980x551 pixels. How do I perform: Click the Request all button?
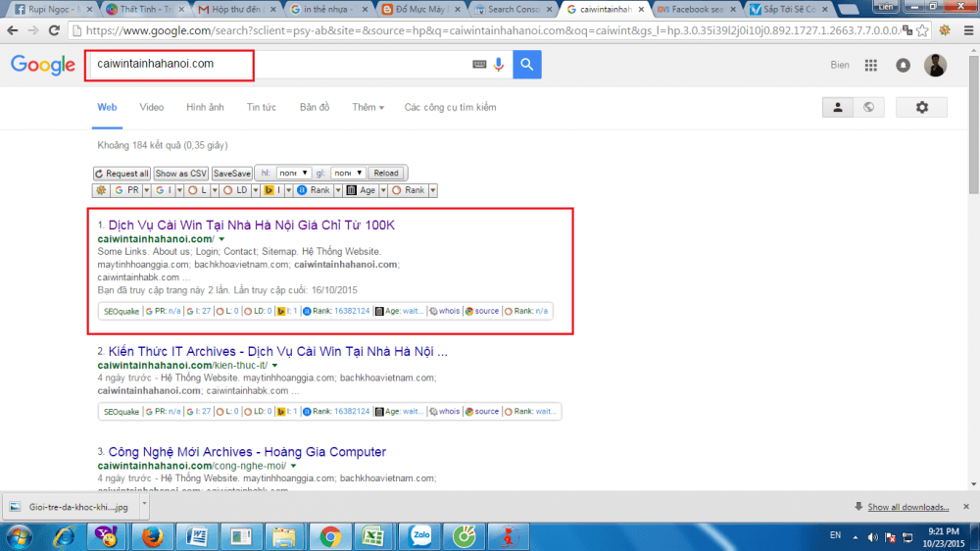coord(122,174)
